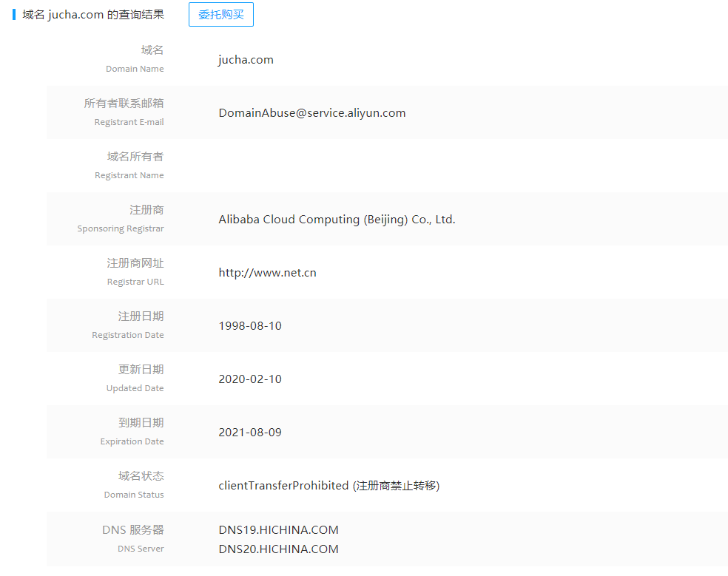The image size is (728, 576).
Task: Click the 委托购买 purchase button
Action: click(x=220, y=14)
